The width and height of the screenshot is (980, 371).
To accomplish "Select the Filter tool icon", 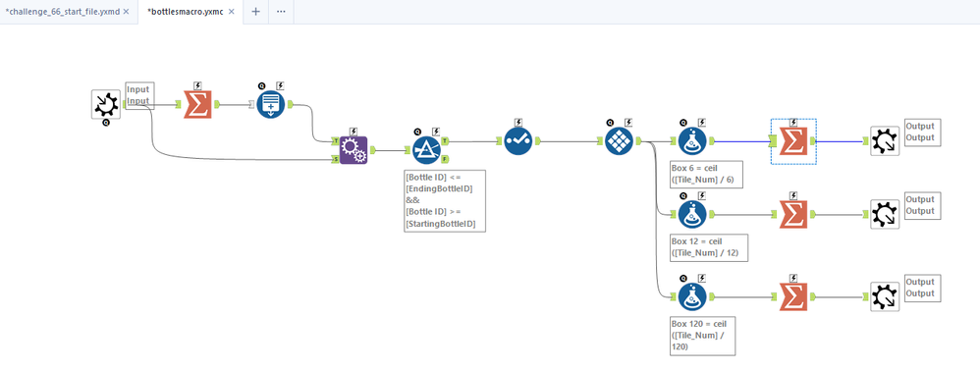I will (427, 150).
